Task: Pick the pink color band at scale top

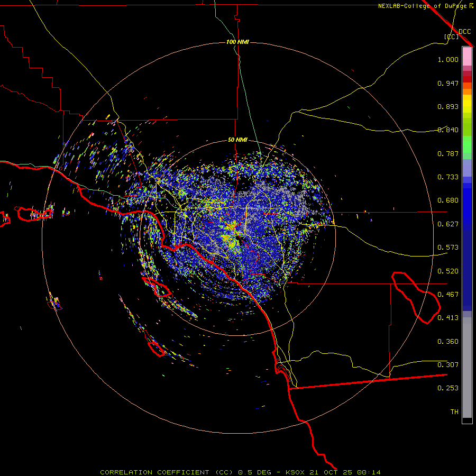Action: pyautogui.click(x=467, y=56)
